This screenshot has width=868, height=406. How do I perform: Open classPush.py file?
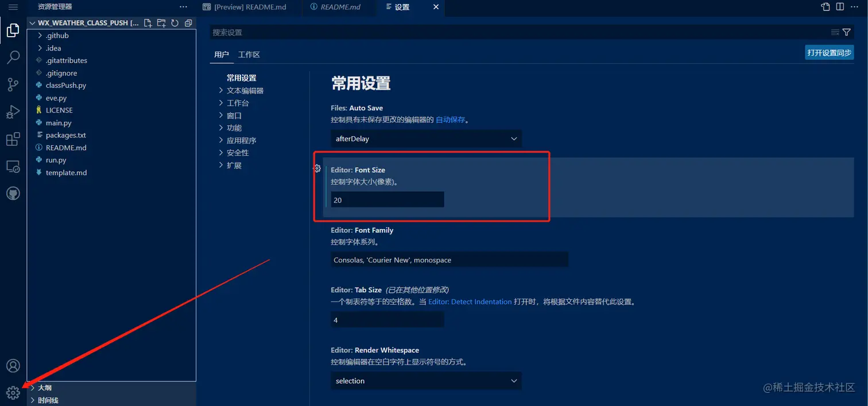click(x=65, y=86)
